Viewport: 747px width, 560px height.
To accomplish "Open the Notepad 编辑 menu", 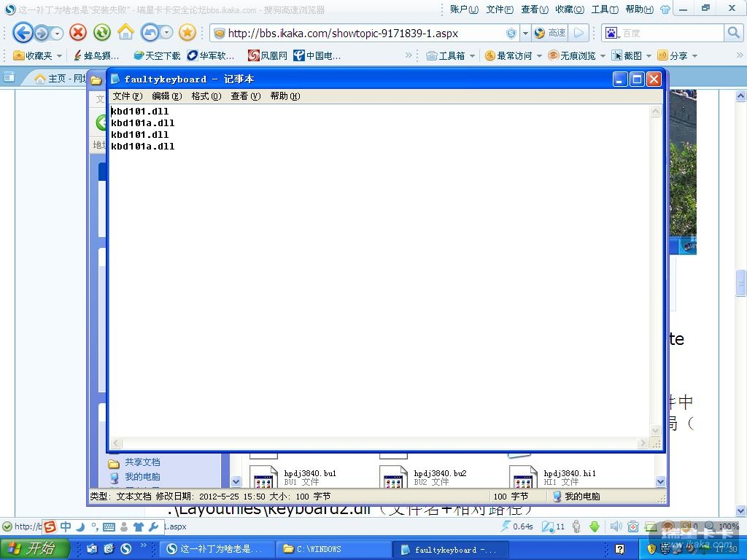I will [x=166, y=96].
